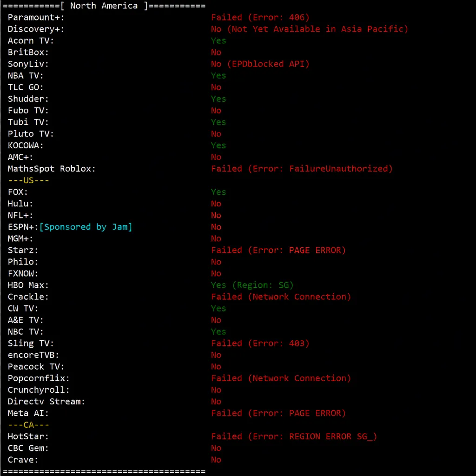Click the Crave service label
476x476 pixels.
pos(23,460)
